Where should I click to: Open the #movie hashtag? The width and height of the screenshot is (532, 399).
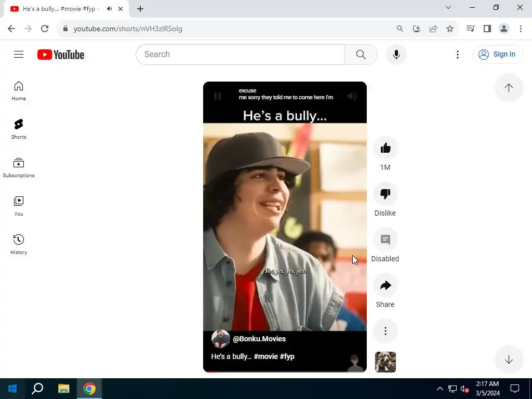pyautogui.click(x=265, y=356)
